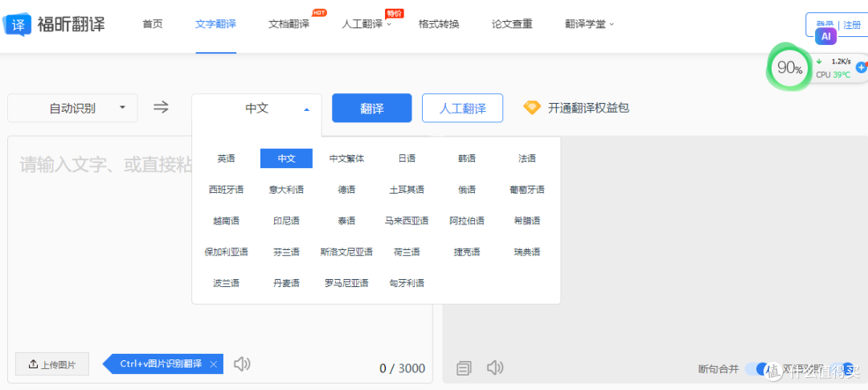Image resolution: width=868 pixels, height=390 pixels.
Task: Choose 丹麦语 from the language list
Action: click(287, 283)
